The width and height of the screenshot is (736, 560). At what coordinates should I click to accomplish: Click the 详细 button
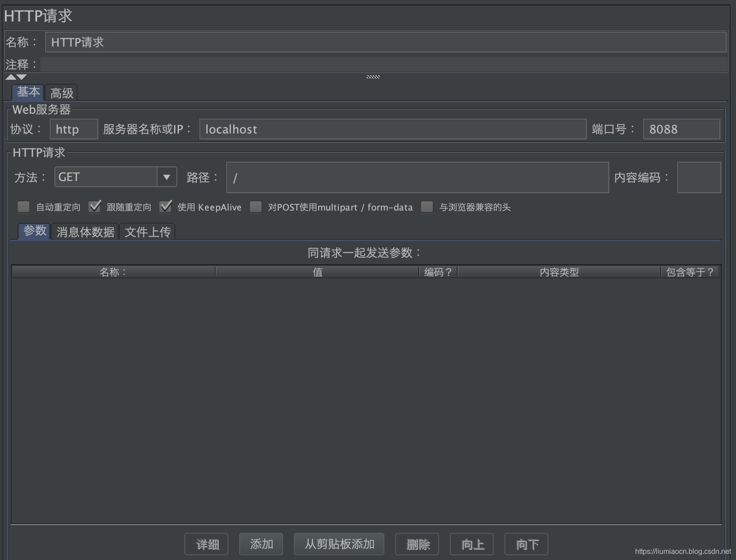click(x=207, y=544)
